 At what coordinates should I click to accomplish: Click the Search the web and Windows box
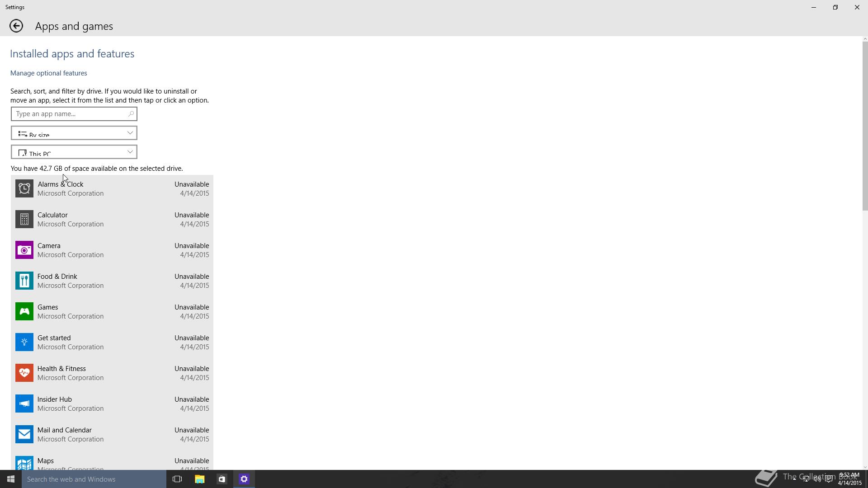pyautogui.click(x=94, y=479)
